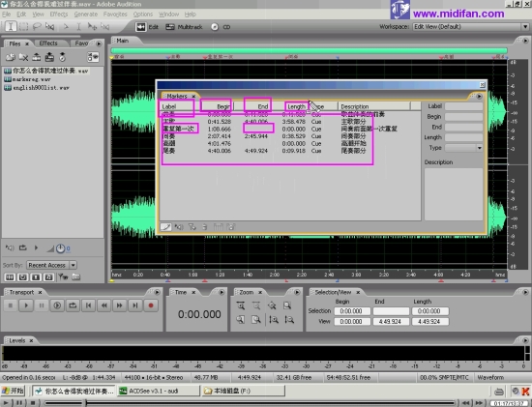The height and width of the screenshot is (407, 532).
Task: Click Edit Marker Info pencil icon
Action: [166, 227]
